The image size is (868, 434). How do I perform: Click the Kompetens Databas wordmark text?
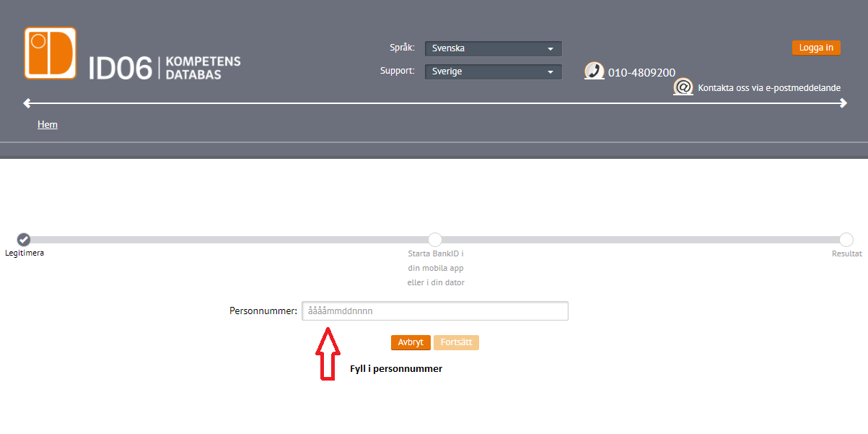[x=203, y=68]
